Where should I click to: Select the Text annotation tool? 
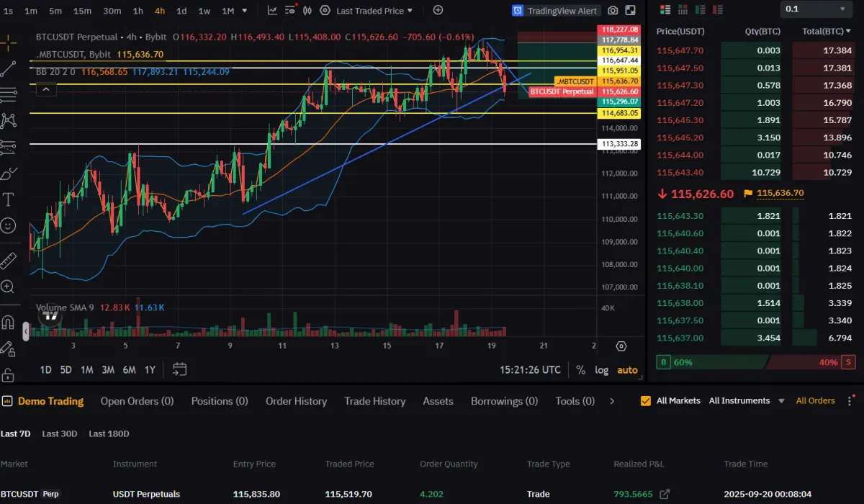click(8, 199)
